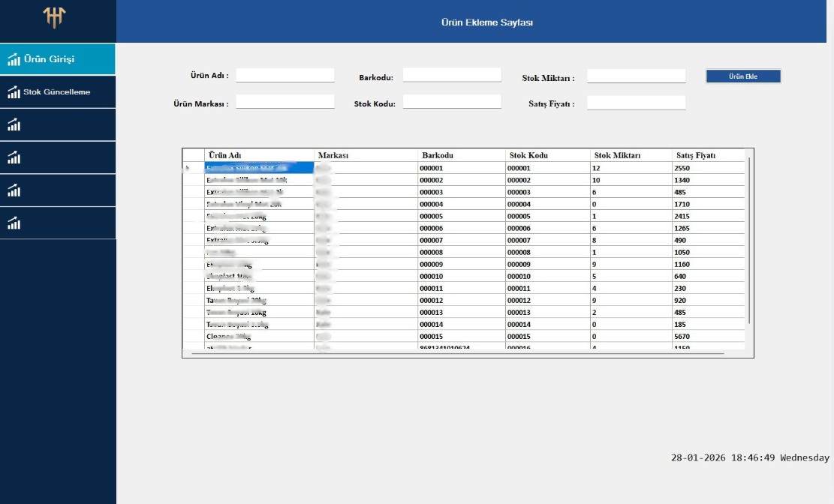The height and width of the screenshot is (504, 834).
Task: Click the gold logo icon in the top-left corner
Action: coord(55,17)
